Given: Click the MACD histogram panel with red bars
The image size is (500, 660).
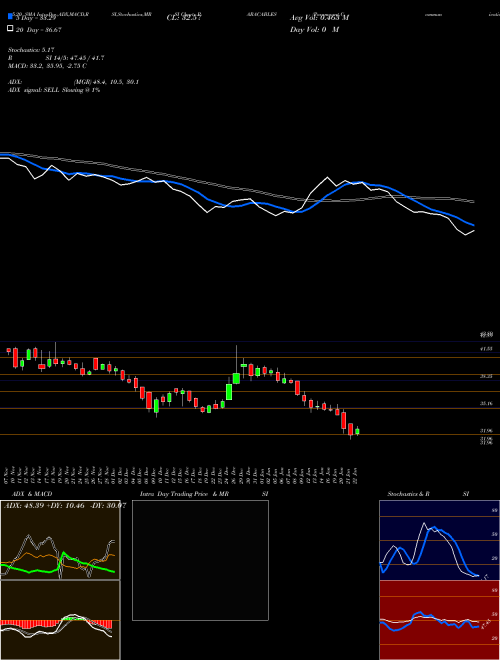Looking at the screenshot, I should click(x=60, y=620).
